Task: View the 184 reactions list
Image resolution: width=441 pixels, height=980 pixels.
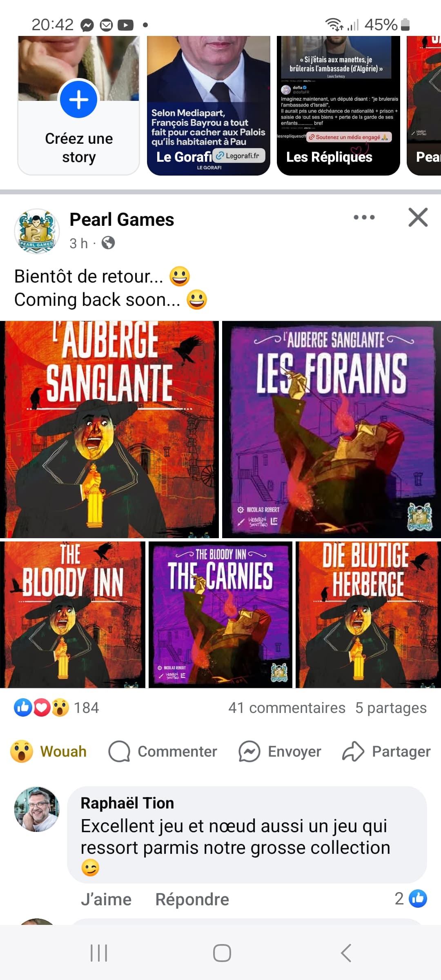Action: click(x=56, y=708)
